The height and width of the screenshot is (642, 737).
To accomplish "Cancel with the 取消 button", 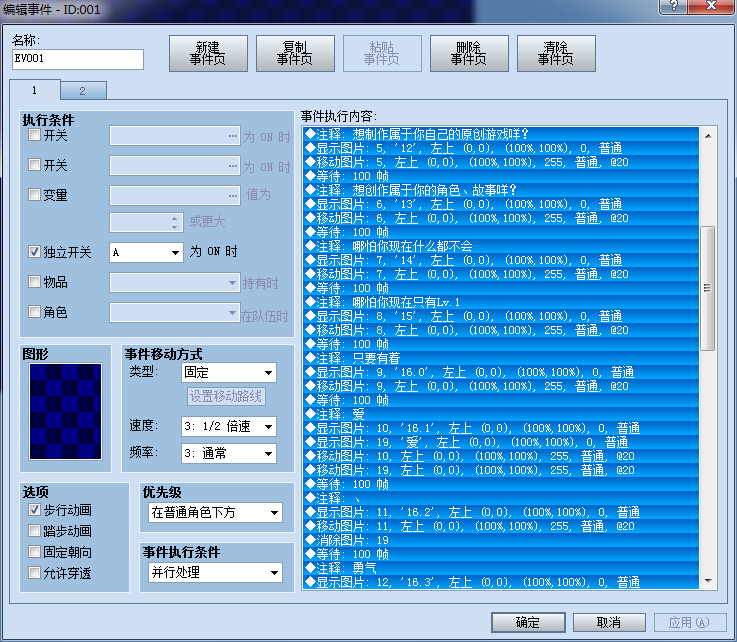I will coord(609,622).
